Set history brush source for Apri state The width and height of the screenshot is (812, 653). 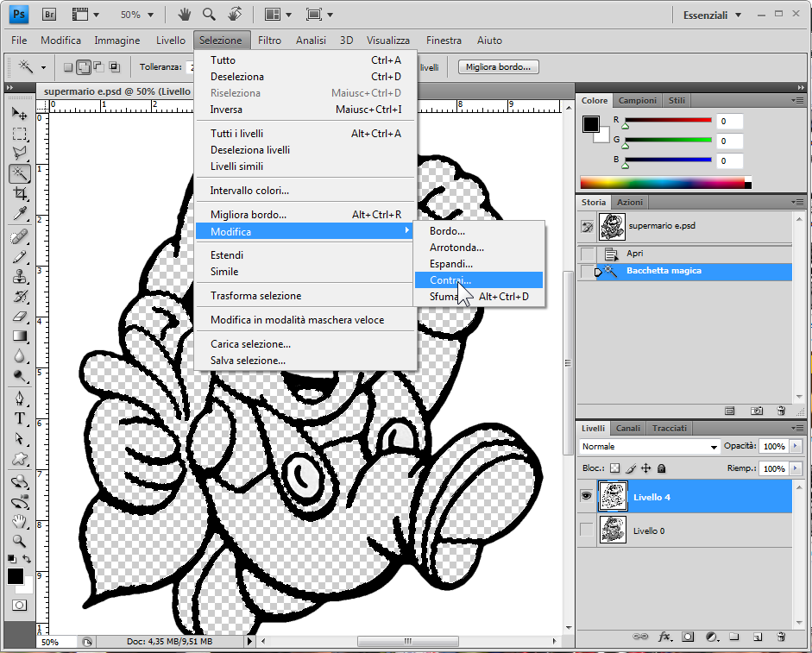click(x=588, y=254)
